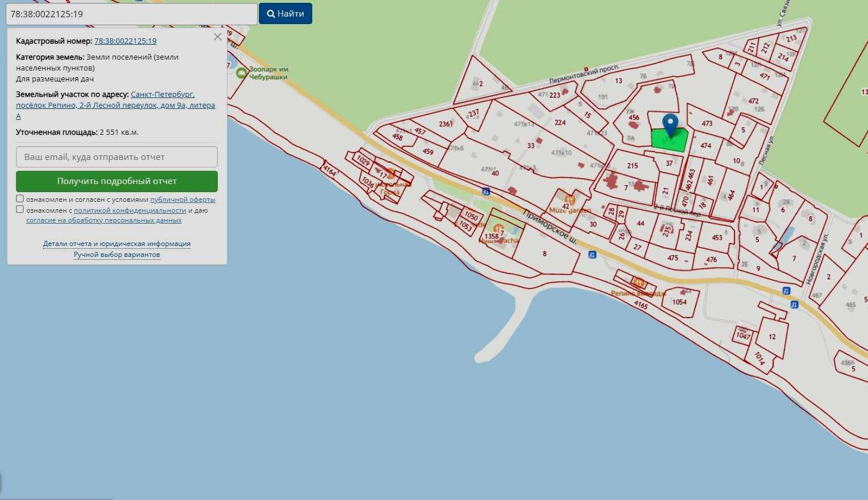The height and width of the screenshot is (500, 868).
Task: Click parcel number 237 on the map
Action: pyautogui.click(x=474, y=113)
